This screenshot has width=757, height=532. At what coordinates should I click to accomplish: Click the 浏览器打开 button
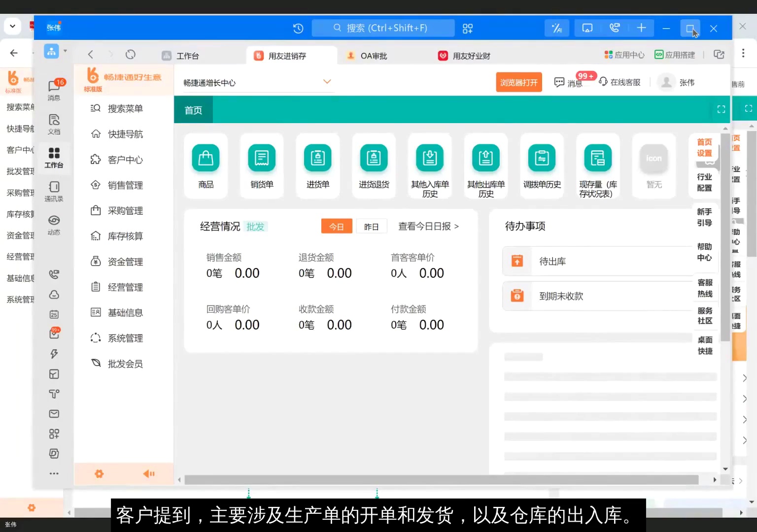[x=518, y=82]
